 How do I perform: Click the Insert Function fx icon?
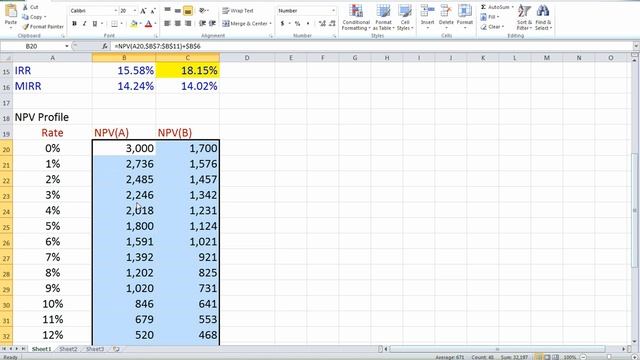click(x=104, y=46)
